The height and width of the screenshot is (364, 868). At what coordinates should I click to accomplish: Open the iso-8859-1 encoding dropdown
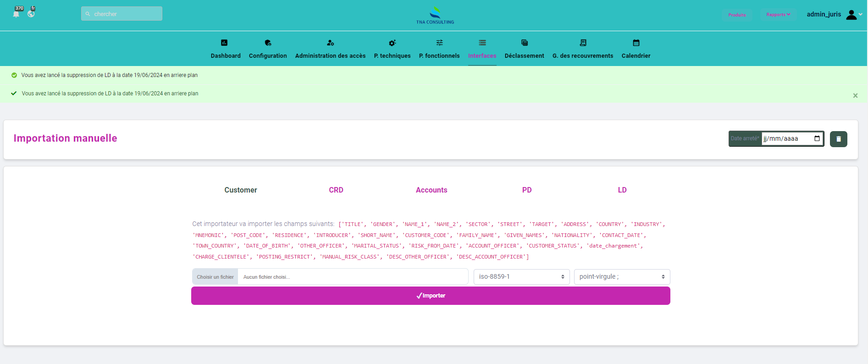click(521, 277)
